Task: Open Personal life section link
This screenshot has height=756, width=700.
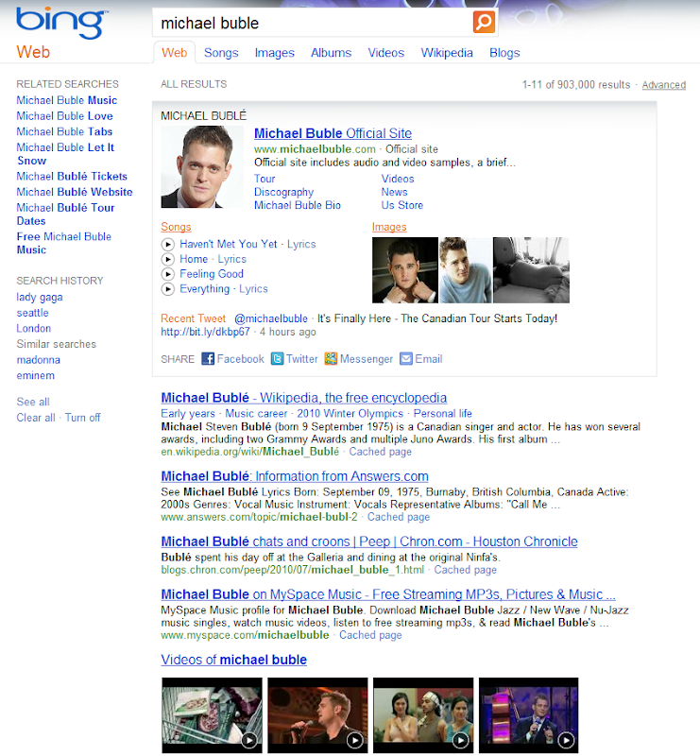Action: [x=442, y=414]
